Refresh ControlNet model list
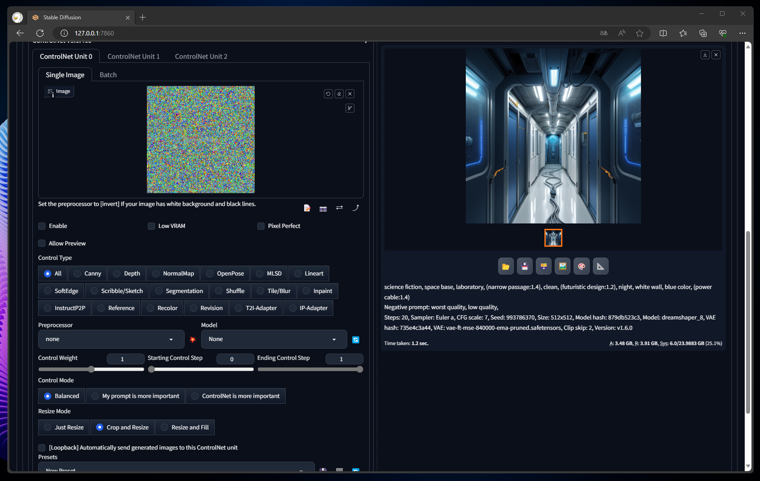Image resolution: width=760 pixels, height=481 pixels. (356, 340)
